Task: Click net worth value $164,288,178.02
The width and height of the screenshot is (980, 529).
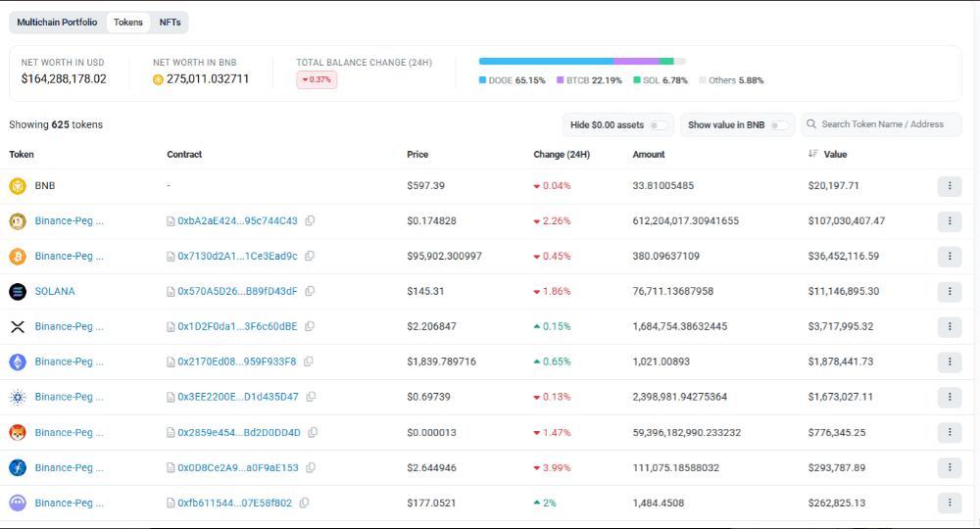Action: coord(64,78)
